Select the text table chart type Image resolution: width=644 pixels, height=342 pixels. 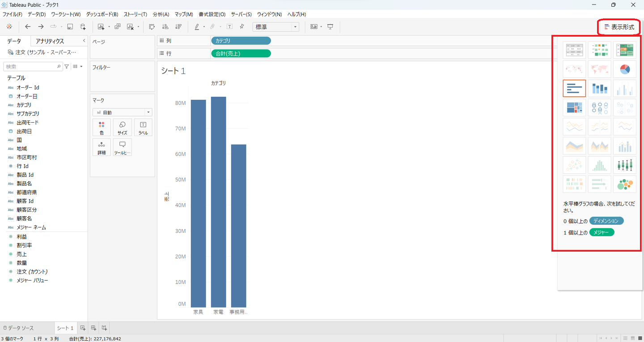pyautogui.click(x=574, y=50)
